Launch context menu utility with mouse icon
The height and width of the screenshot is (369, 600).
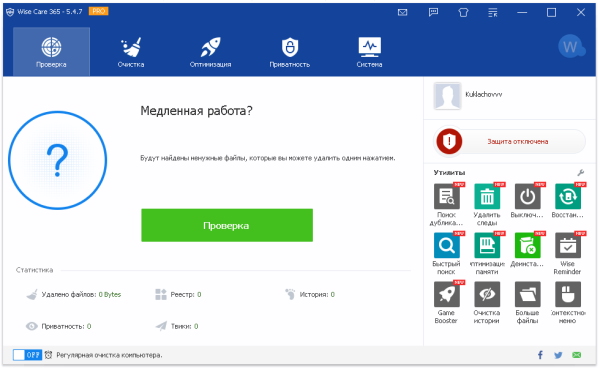click(x=568, y=303)
